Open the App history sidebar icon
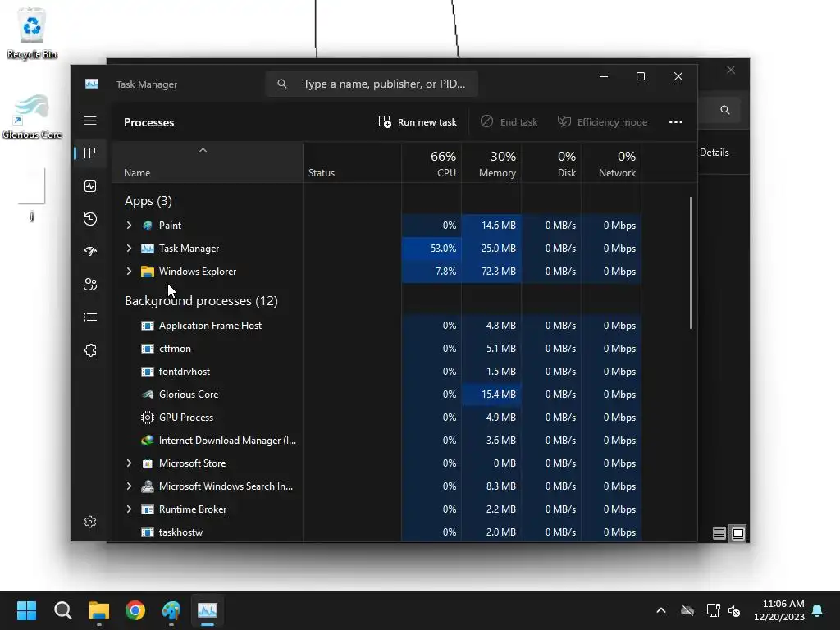 (90, 218)
